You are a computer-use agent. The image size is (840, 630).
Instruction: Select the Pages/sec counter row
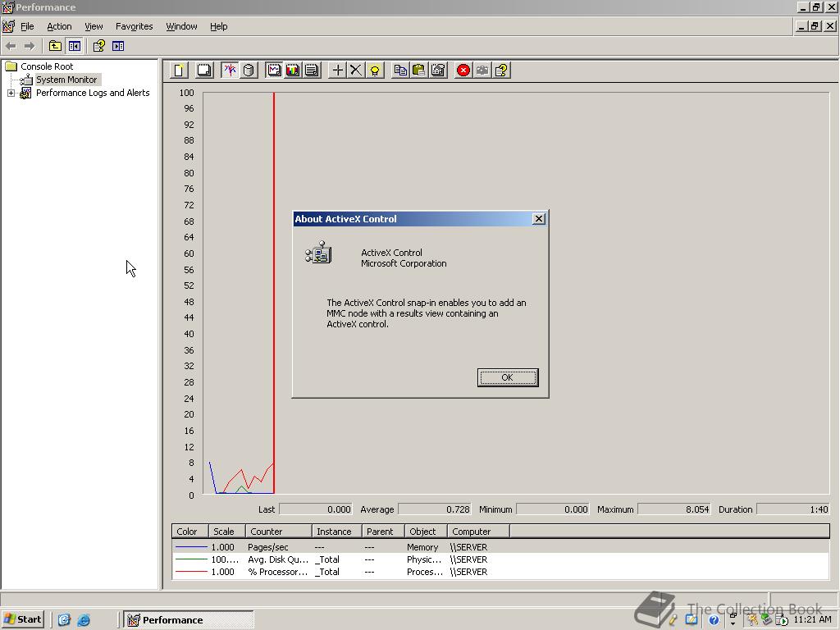click(x=500, y=547)
